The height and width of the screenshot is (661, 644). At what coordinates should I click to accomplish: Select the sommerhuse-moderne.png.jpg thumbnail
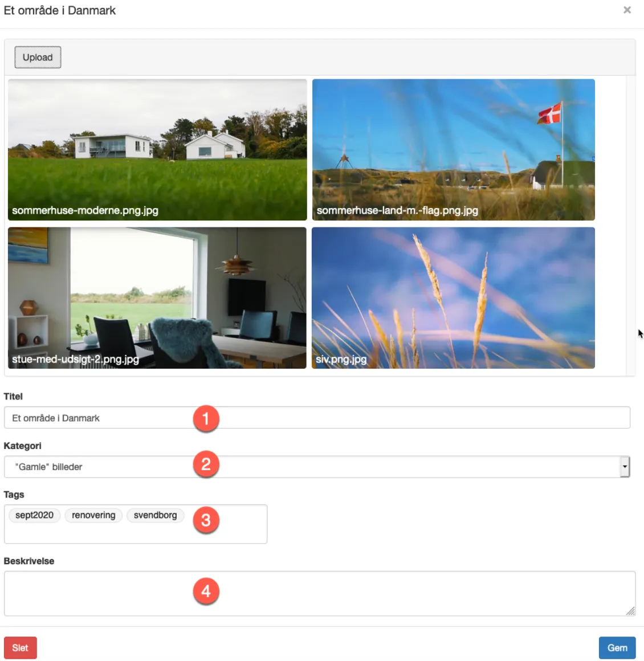(x=157, y=149)
